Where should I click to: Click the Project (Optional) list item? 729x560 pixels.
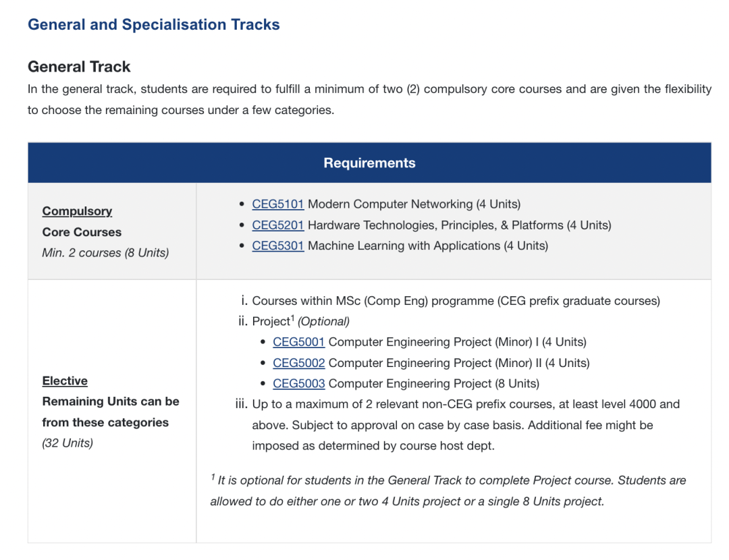coord(300,321)
